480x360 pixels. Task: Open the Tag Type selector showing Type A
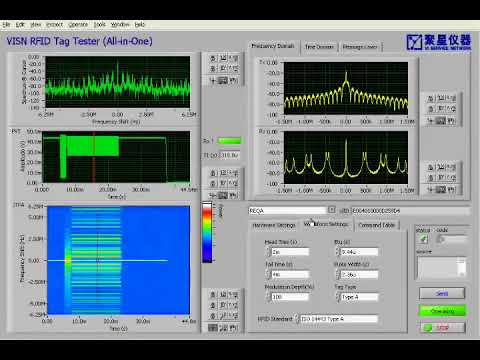click(x=359, y=297)
